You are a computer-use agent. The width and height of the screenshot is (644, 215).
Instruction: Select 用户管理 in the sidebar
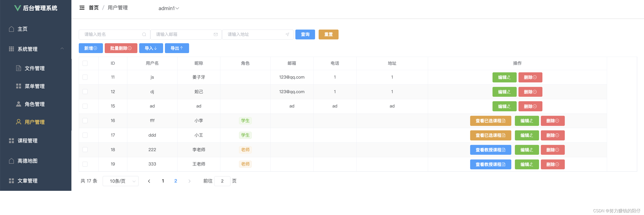[36, 122]
